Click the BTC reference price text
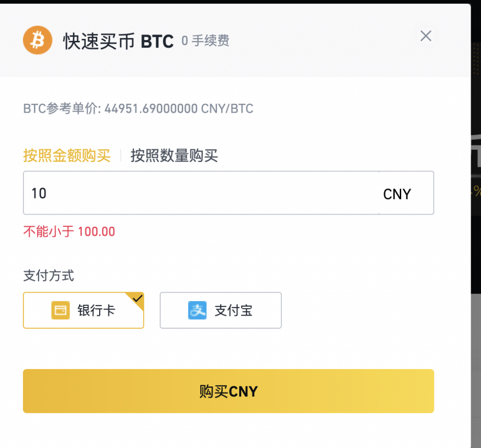Image resolution: width=481 pixels, height=448 pixels. [x=138, y=108]
